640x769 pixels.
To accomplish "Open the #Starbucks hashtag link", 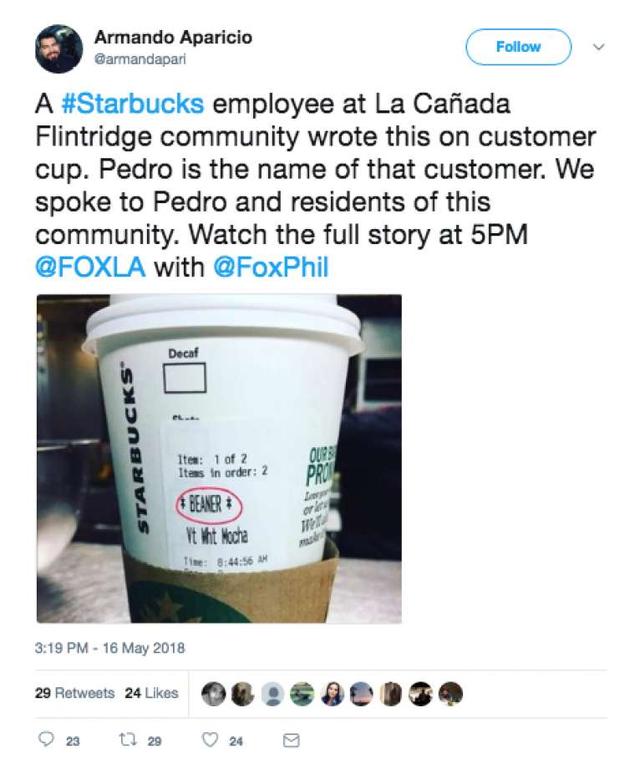I will pyautogui.click(x=132, y=104).
